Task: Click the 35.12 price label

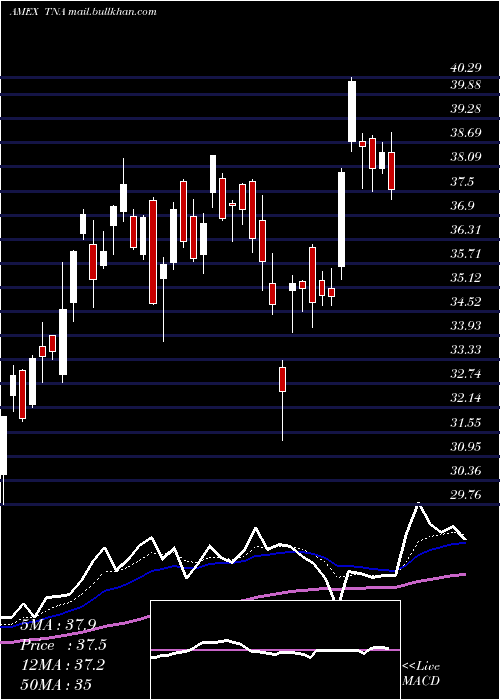Action: coord(466,278)
